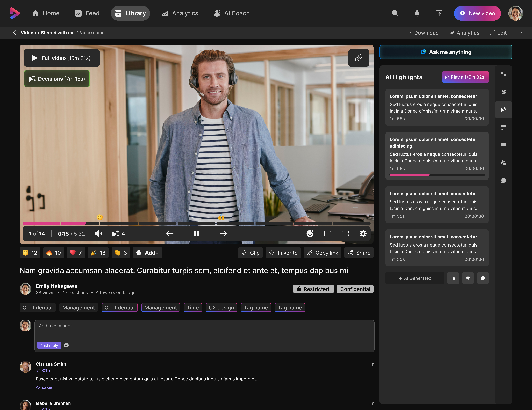This screenshot has width=532, height=410.
Task: Open Add+ reaction picker
Action: (147, 253)
